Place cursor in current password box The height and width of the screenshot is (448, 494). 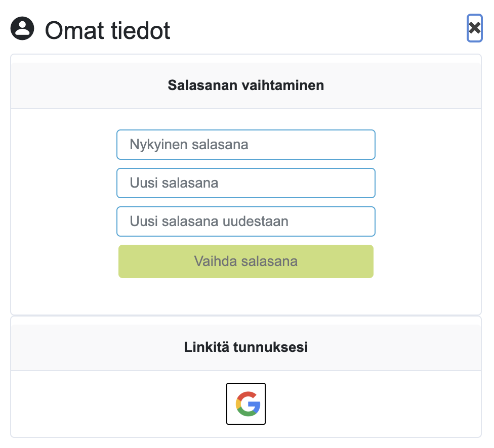pos(246,145)
